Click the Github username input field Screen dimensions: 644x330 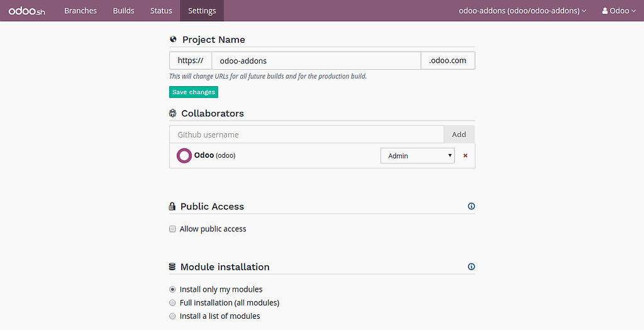pos(306,135)
